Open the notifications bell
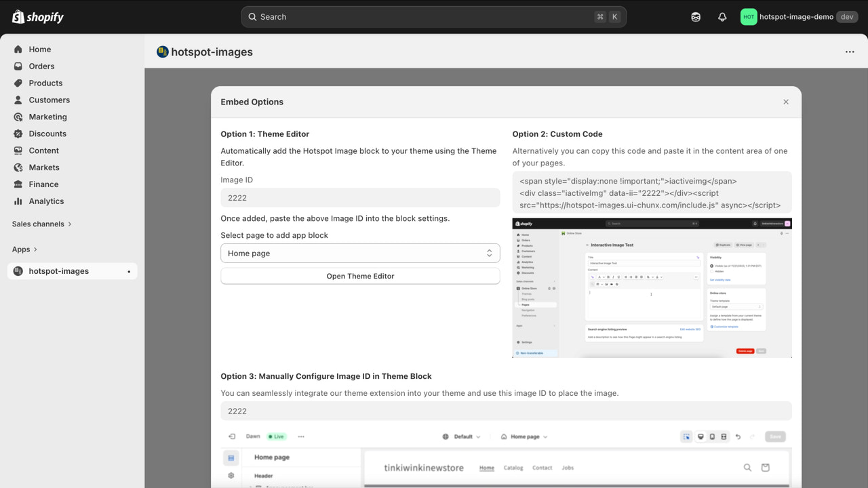Screen dimensions: 868x488 tap(722, 17)
